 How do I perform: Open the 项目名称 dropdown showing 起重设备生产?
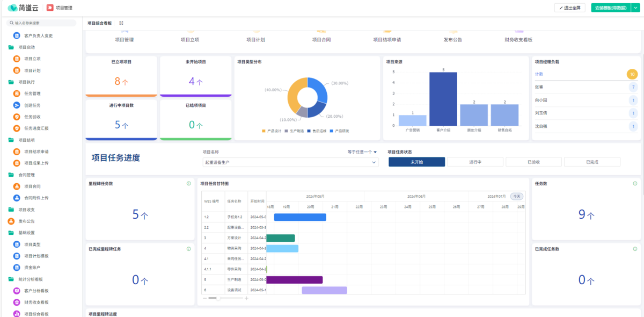coord(290,162)
